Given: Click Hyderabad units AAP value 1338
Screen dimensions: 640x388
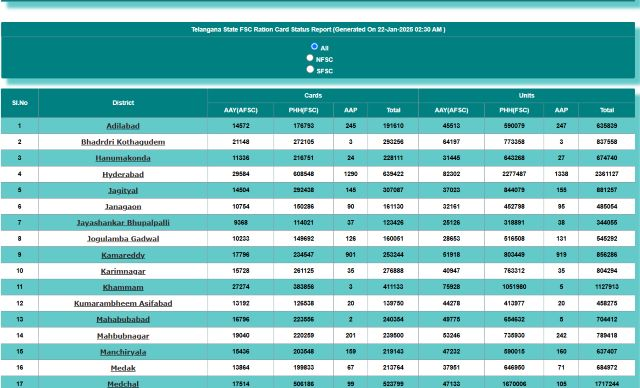Looking at the screenshot, I should pyautogui.click(x=561, y=174).
